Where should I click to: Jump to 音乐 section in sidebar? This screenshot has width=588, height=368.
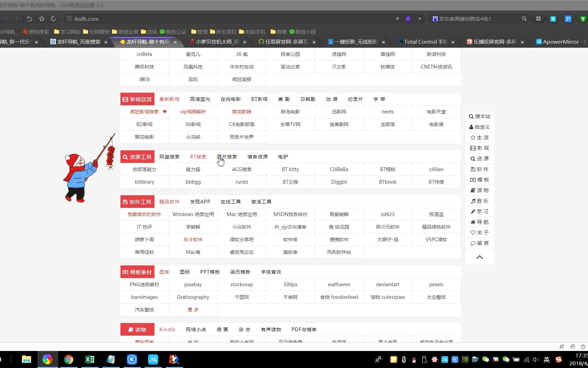[479, 201]
